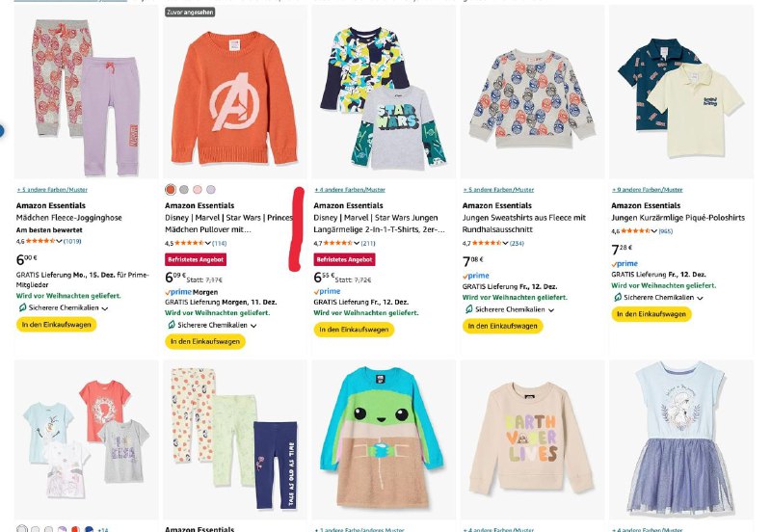Select the lavender color swatch for the Pullover
This screenshot has height=532, width=771.
click(211, 190)
